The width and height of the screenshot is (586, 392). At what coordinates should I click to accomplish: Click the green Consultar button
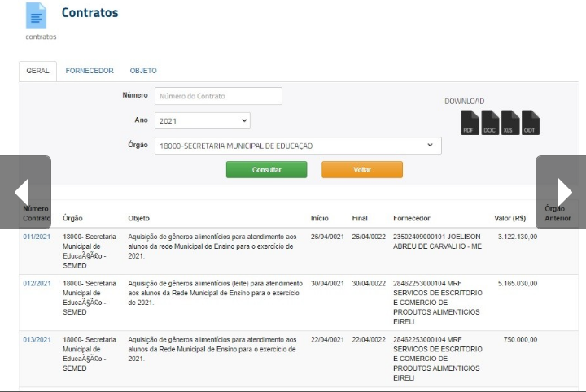[266, 169]
